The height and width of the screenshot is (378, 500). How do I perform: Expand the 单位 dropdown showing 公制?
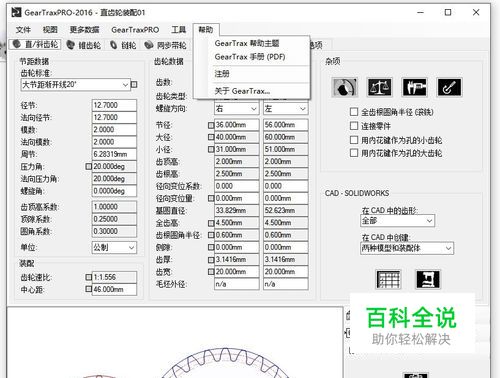click(114, 248)
